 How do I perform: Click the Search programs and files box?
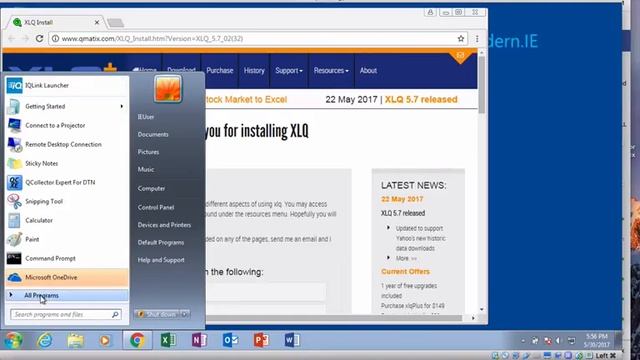[65, 314]
